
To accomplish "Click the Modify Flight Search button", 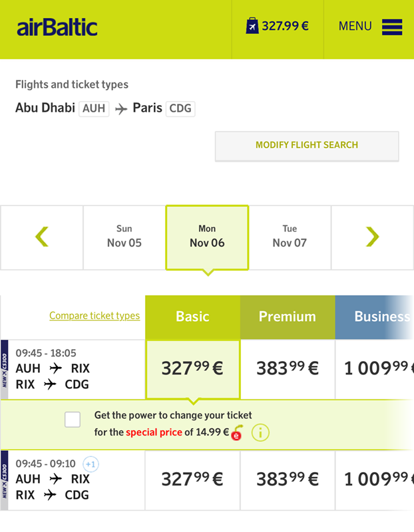I will click(307, 146).
